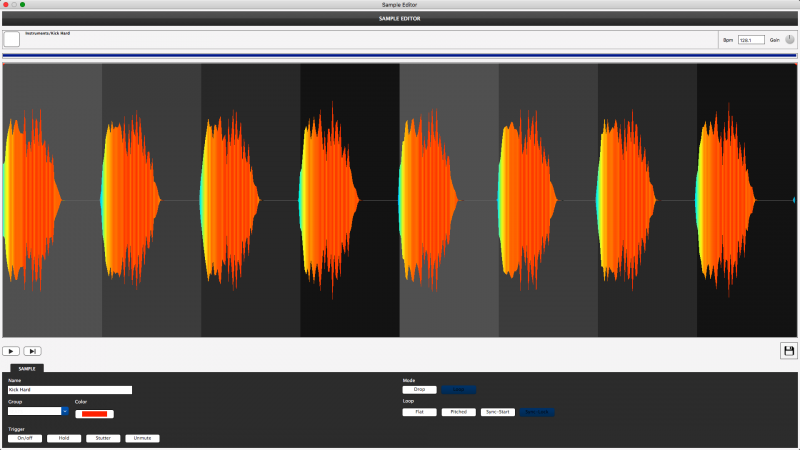Click the blue marker at waveform right edge
Image resolution: width=800 pixels, height=450 pixels.
(x=794, y=200)
